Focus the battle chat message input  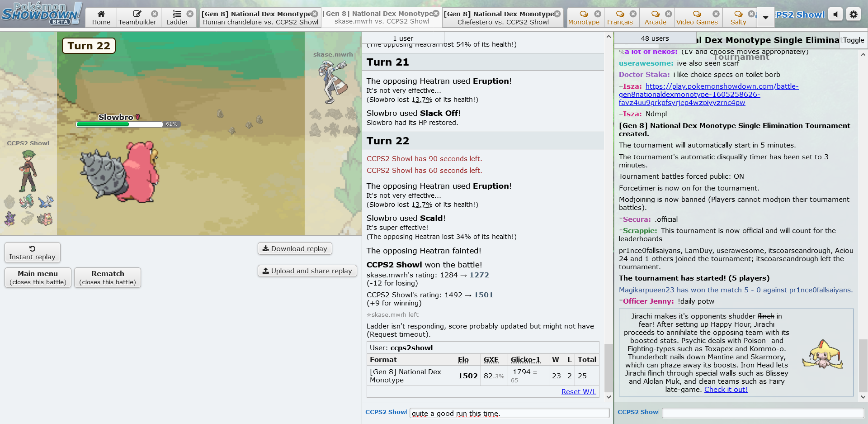coord(509,413)
